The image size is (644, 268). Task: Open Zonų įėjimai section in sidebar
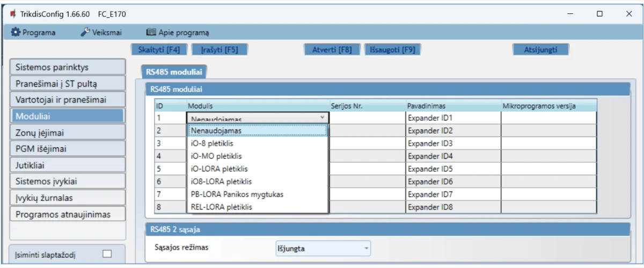coord(67,132)
